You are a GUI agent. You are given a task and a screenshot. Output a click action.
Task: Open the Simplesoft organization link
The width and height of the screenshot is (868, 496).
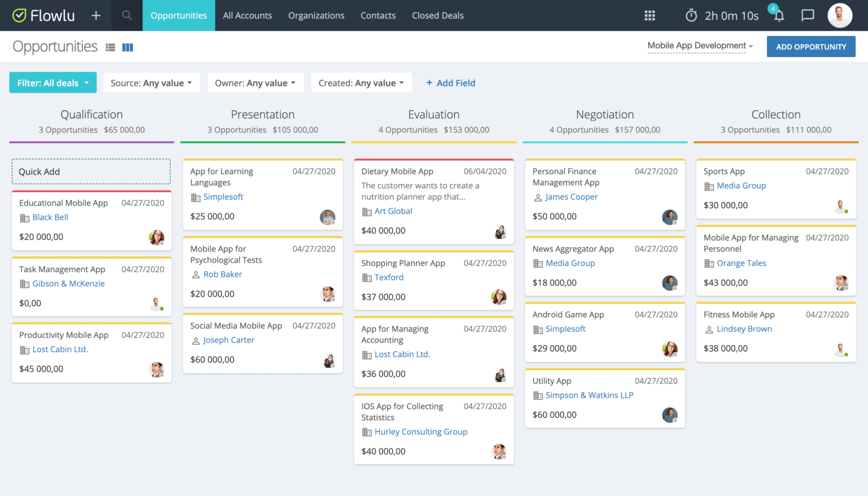point(223,197)
